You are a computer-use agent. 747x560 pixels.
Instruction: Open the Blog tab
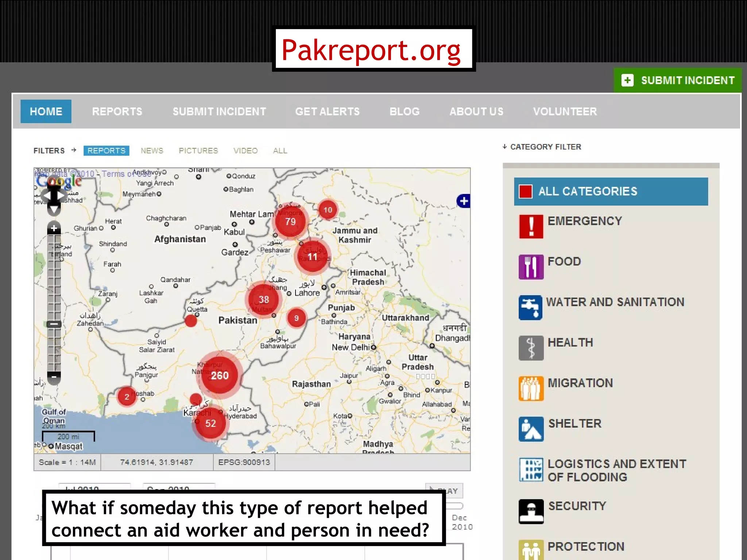point(405,111)
